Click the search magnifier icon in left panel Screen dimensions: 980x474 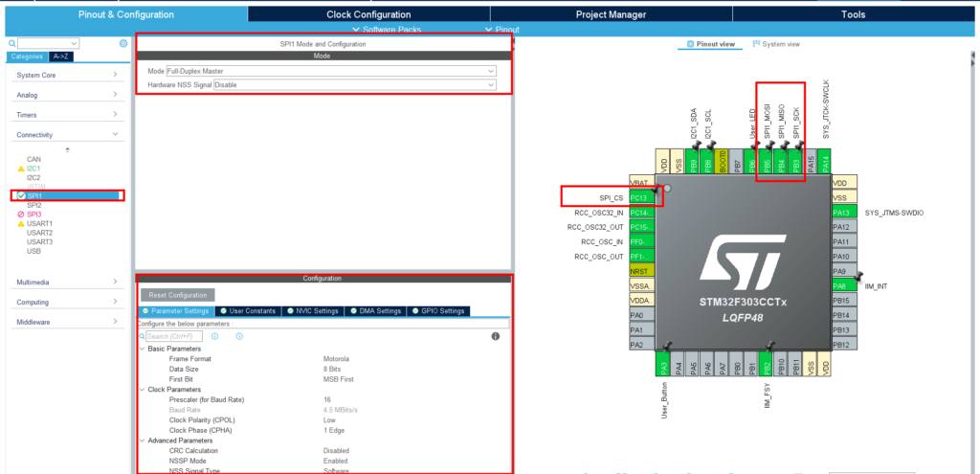click(11, 44)
